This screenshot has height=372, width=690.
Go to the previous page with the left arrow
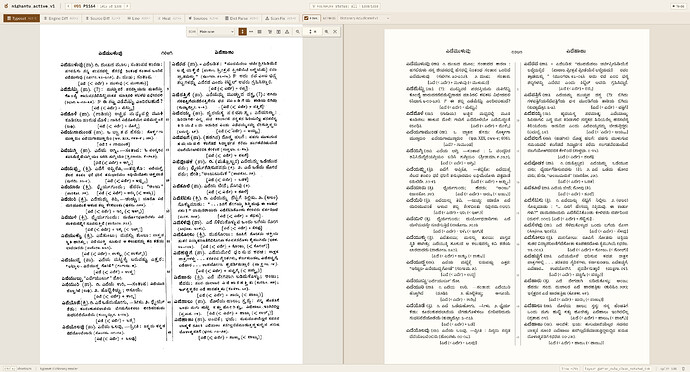(x=68, y=6)
